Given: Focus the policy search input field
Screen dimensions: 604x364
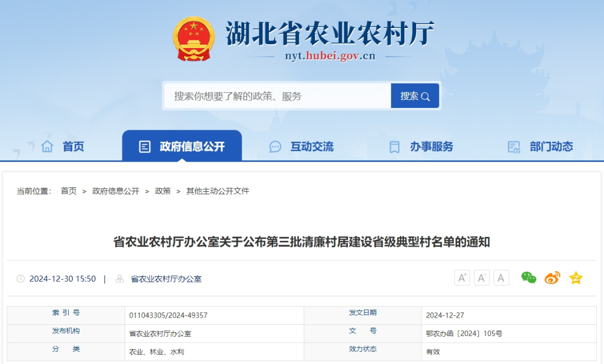Looking at the screenshot, I should coord(277,96).
